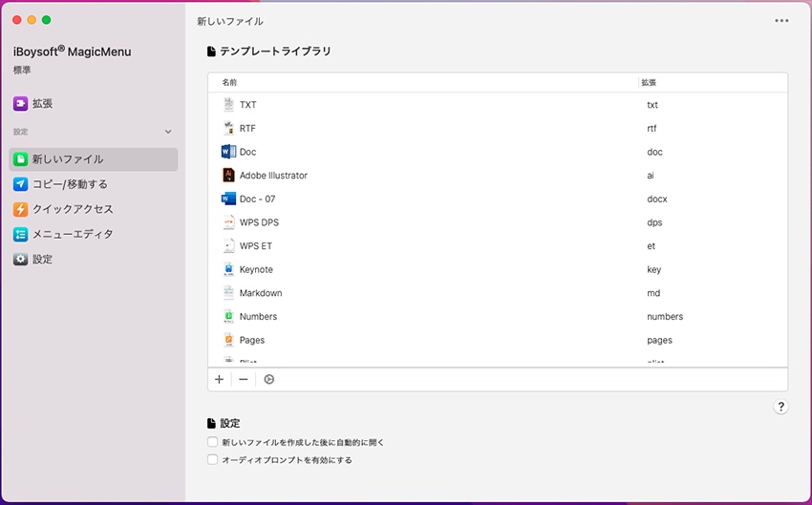The width and height of the screenshot is (812, 505).
Task: Select クイックアクセス sidebar item label
Action: pyautogui.click(x=73, y=209)
